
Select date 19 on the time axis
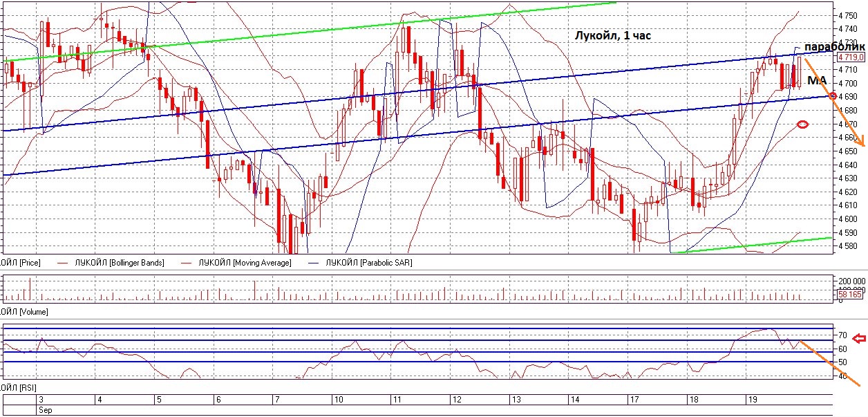point(752,400)
